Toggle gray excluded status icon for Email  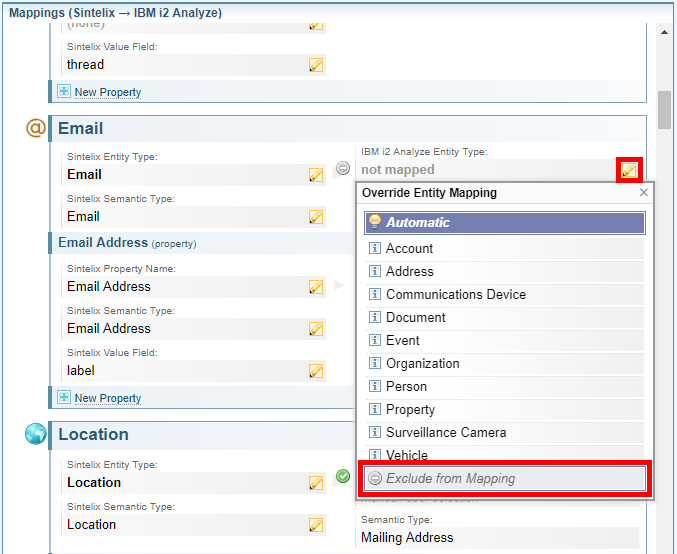(343, 169)
